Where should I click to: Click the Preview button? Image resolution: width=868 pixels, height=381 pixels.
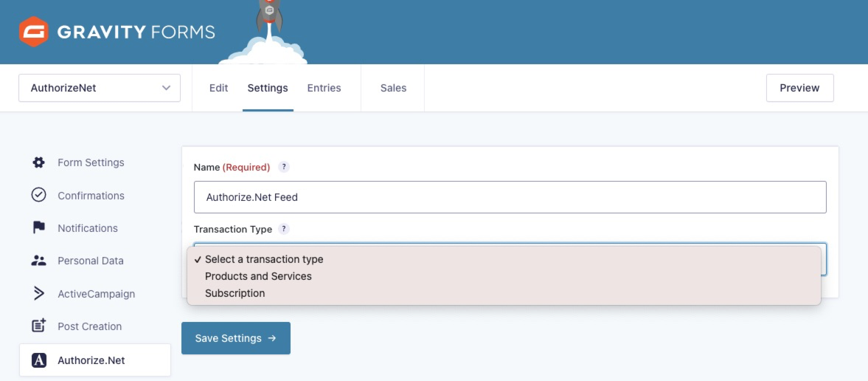[799, 88]
